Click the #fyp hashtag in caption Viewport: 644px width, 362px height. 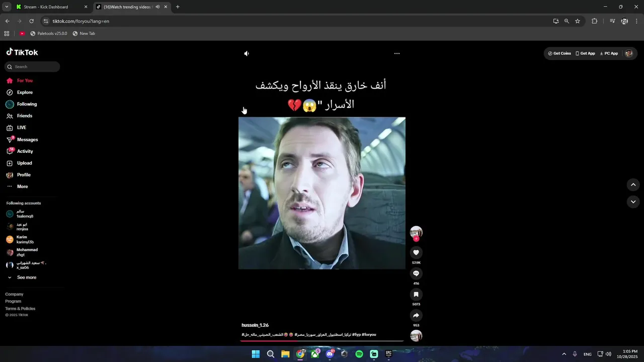point(356,335)
